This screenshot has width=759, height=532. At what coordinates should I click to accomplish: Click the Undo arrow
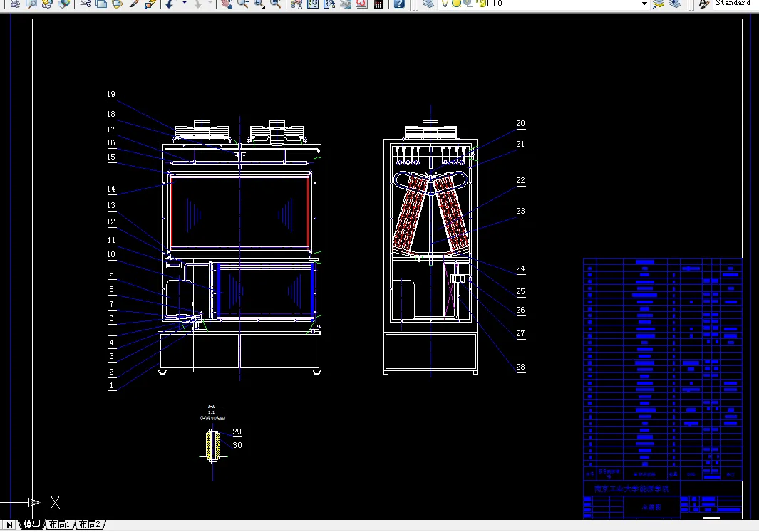click(170, 4)
